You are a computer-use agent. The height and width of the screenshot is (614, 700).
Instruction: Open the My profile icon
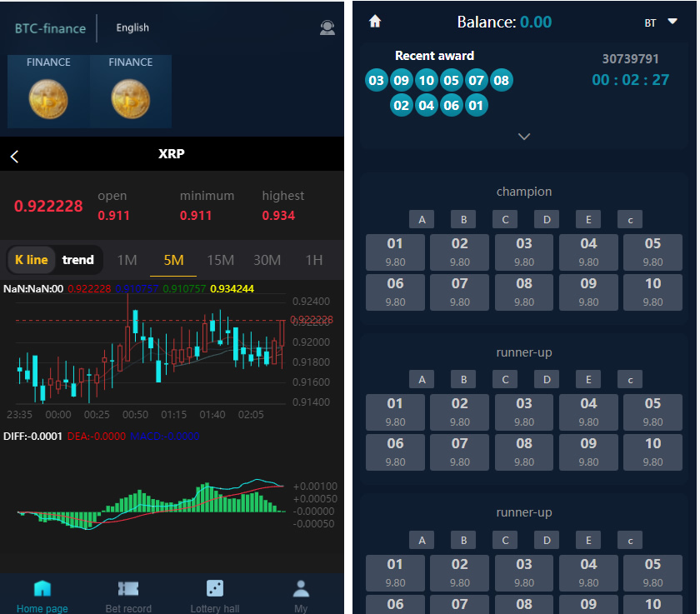tap(301, 588)
